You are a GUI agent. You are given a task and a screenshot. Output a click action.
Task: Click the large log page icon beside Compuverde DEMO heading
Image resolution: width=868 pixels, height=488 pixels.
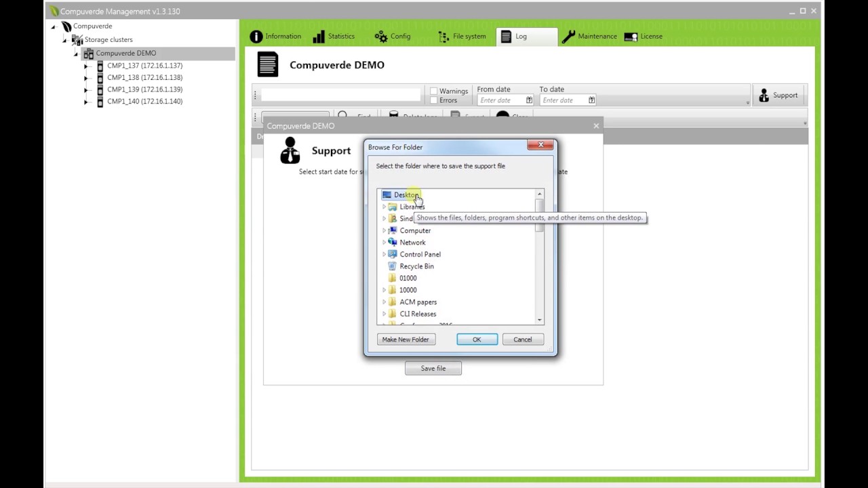pos(268,64)
